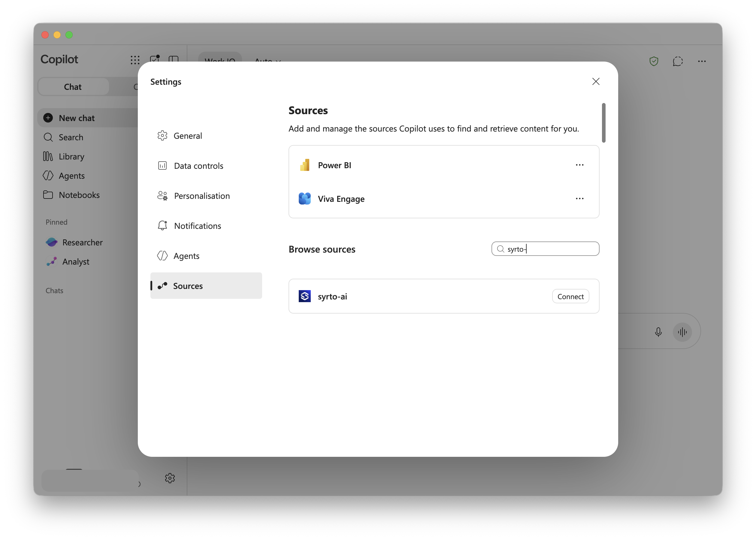Click the Browse sources search field

pyautogui.click(x=545, y=249)
